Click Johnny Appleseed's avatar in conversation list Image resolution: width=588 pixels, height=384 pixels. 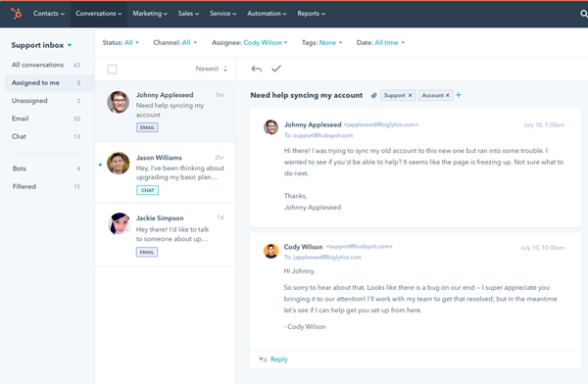(x=119, y=102)
